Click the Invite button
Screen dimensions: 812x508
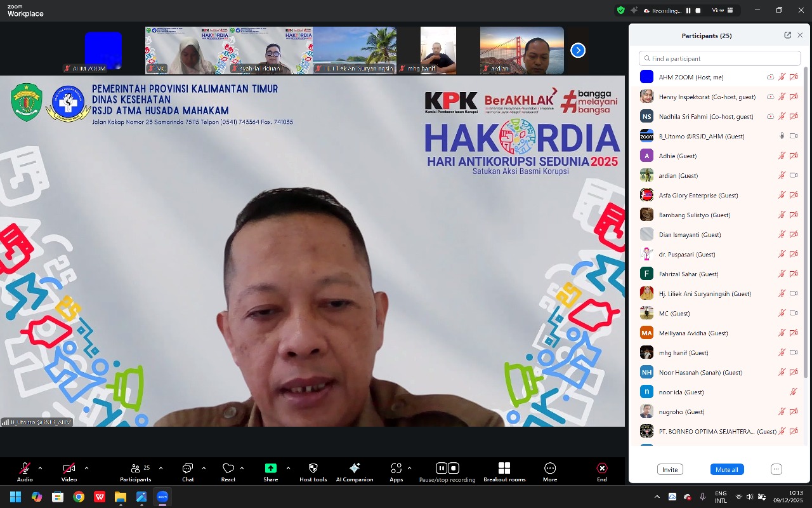670,469
